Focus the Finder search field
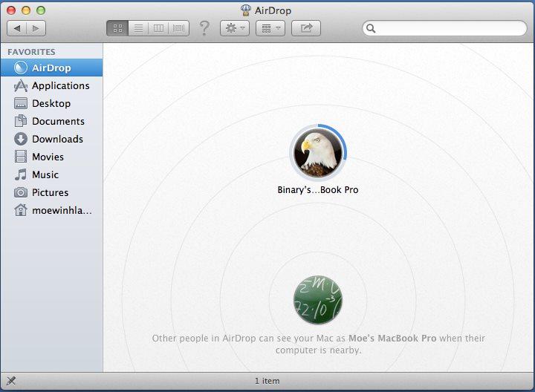Image resolution: width=535 pixels, height=392 pixels. [444, 28]
